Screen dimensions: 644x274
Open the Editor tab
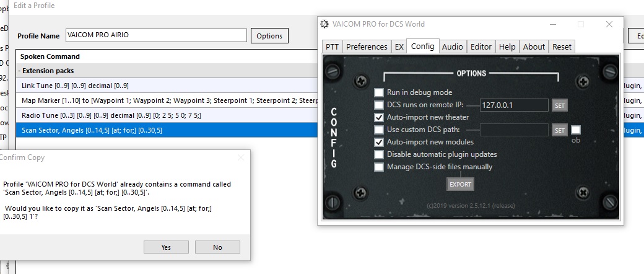481,47
